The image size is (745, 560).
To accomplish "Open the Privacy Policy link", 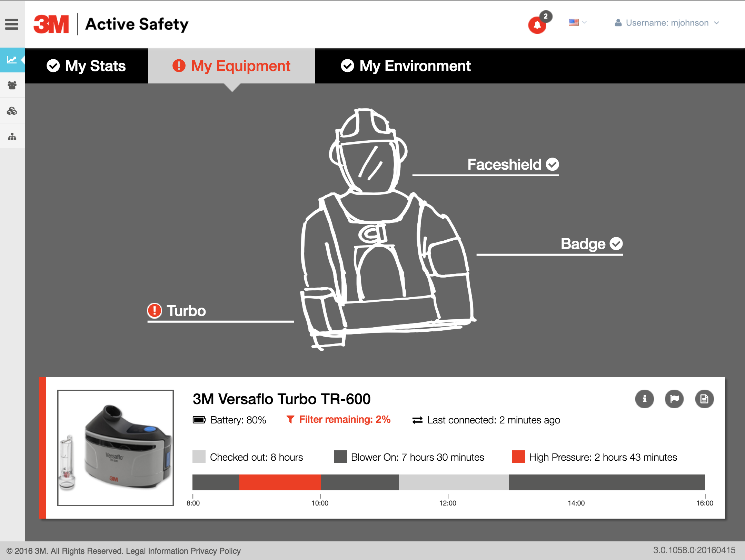I will (x=216, y=551).
